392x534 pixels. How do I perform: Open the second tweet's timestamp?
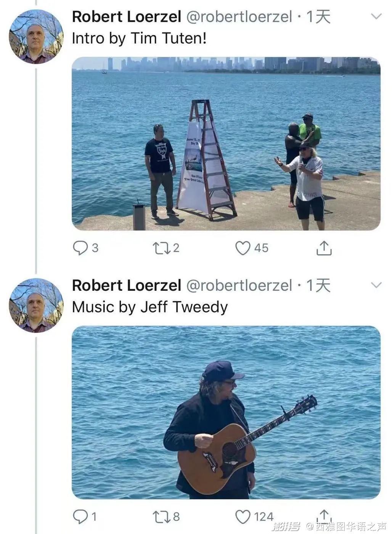point(318,285)
